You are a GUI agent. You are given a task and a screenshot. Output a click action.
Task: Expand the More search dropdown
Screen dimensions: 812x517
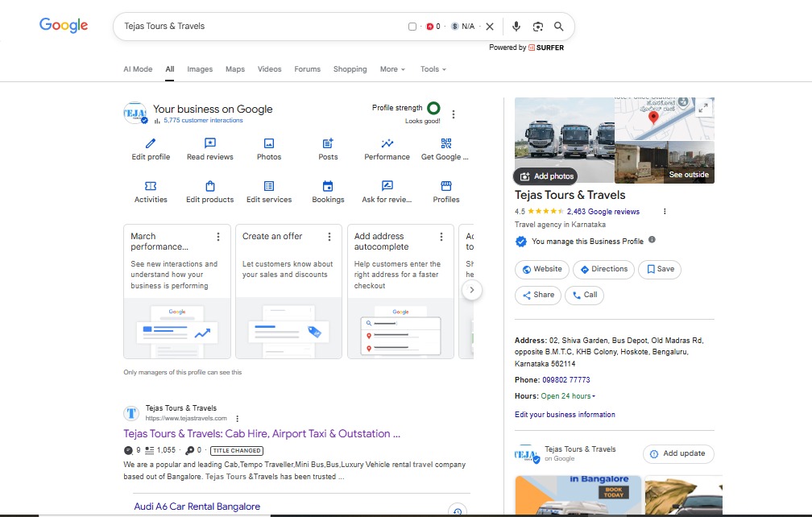(392, 68)
